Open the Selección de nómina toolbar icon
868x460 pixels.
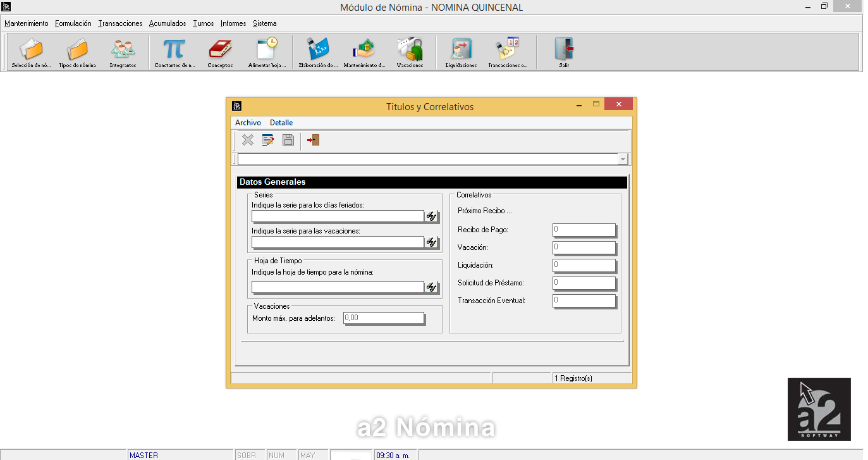click(31, 53)
